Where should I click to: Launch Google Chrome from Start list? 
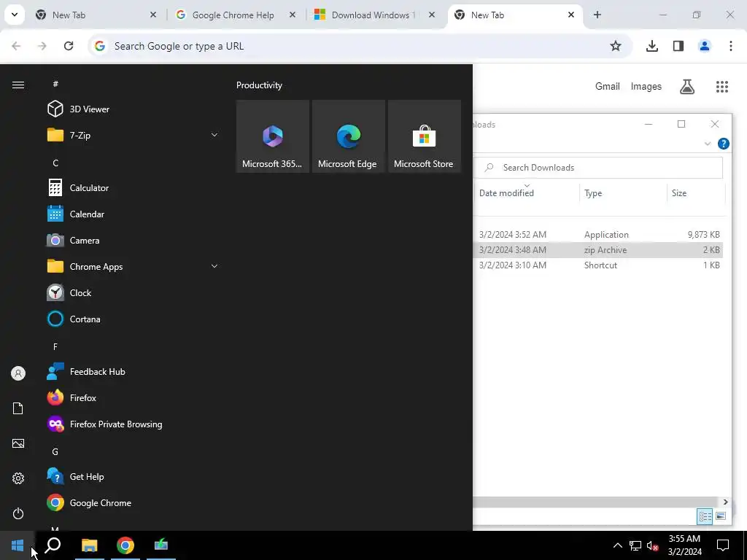(x=133, y=502)
